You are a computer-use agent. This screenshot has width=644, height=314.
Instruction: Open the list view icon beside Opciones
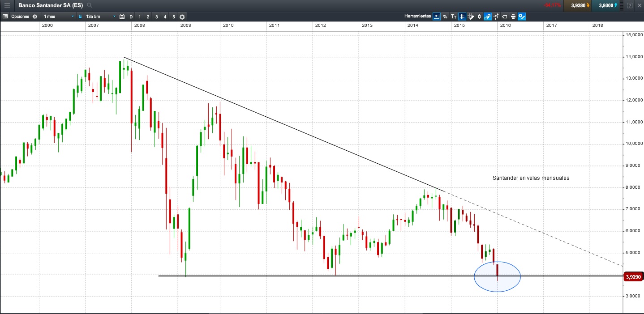coord(5,17)
